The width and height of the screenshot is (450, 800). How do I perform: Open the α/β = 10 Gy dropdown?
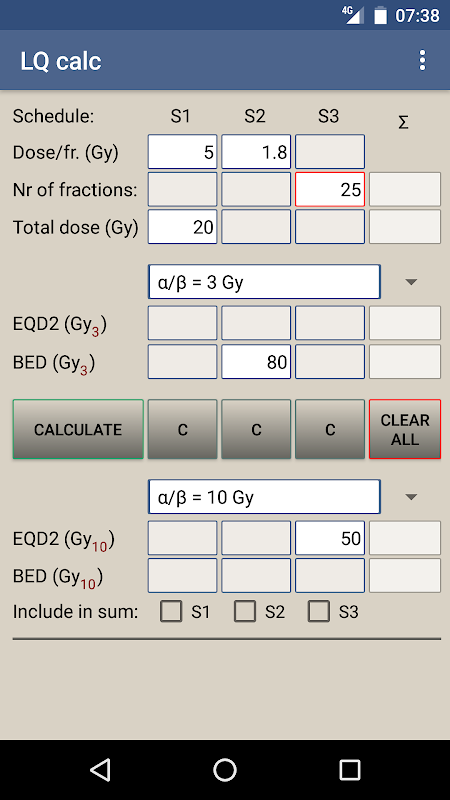264,496
